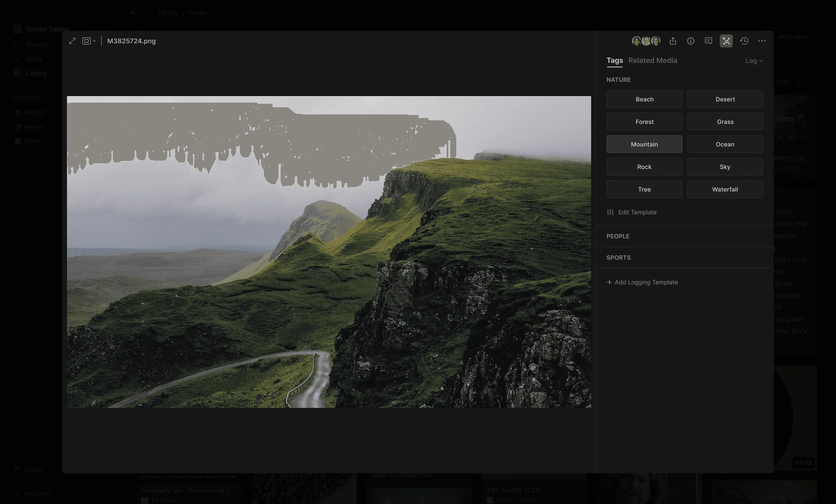Open the version history clock icon

point(744,41)
